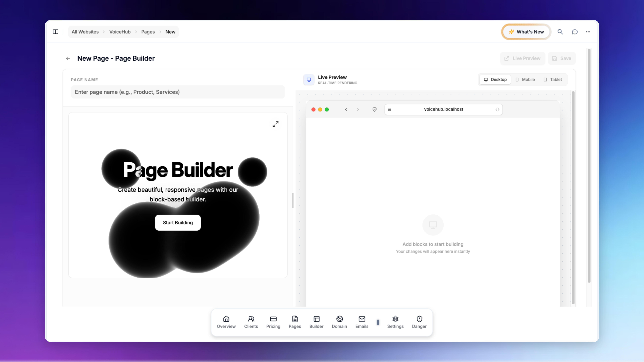Click the Start Building button
Image resolution: width=644 pixels, height=362 pixels.
(x=178, y=223)
